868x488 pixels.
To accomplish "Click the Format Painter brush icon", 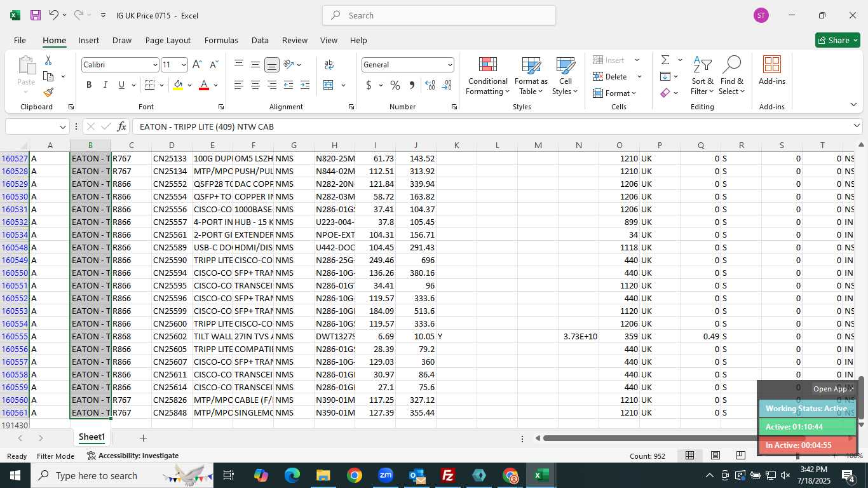I will click(x=48, y=92).
